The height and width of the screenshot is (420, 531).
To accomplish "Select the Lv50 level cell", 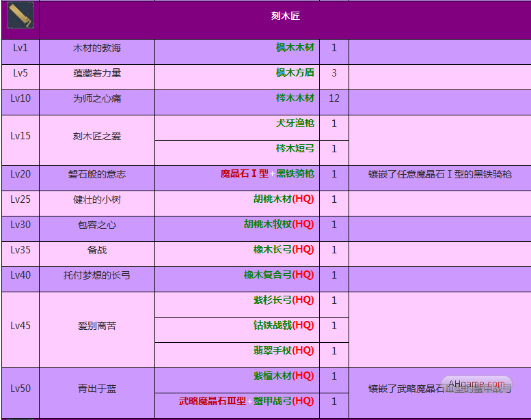I will pos(21,393).
